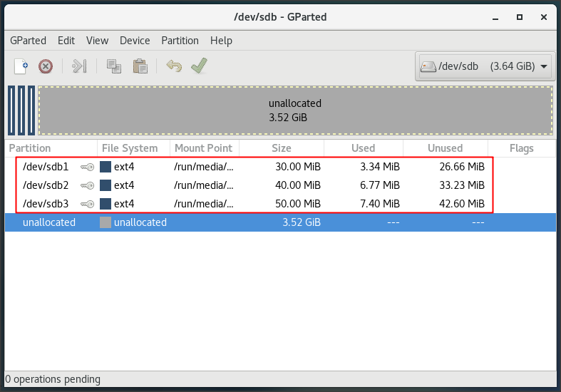Click the ext4 color square for /dev/sdb2
This screenshot has width=561, height=392.
click(105, 185)
